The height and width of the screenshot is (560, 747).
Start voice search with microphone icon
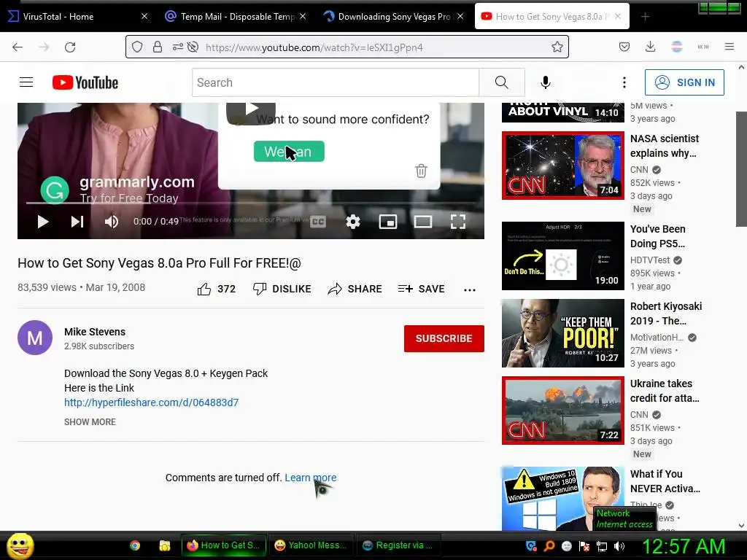(x=546, y=82)
